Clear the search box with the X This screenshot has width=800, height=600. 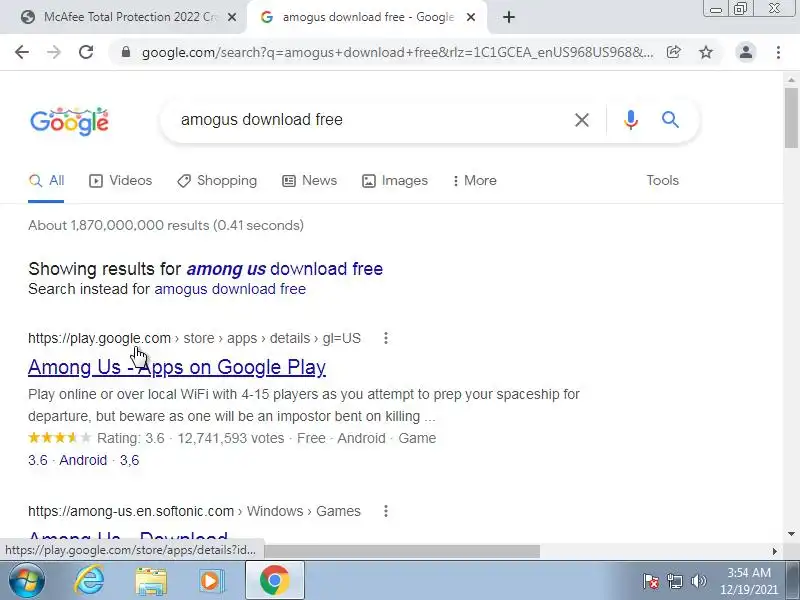pyautogui.click(x=582, y=120)
